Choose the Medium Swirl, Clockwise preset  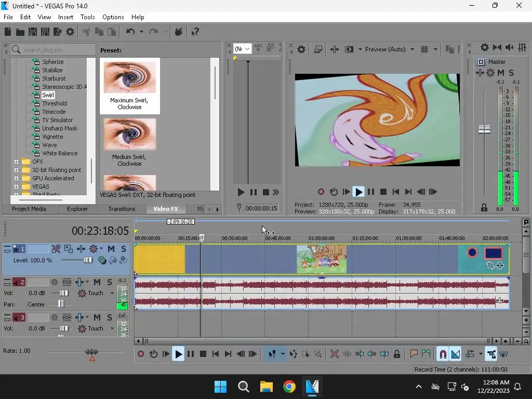click(129, 142)
